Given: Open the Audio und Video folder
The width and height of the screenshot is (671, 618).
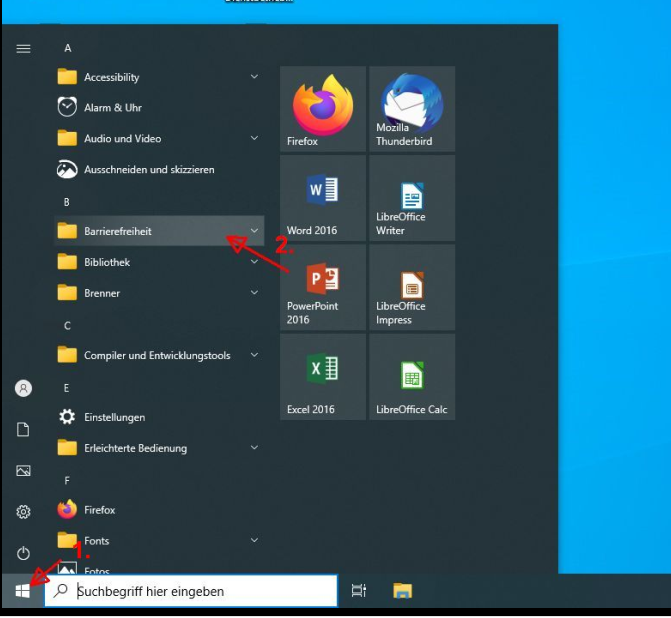Looking at the screenshot, I should pos(159,138).
